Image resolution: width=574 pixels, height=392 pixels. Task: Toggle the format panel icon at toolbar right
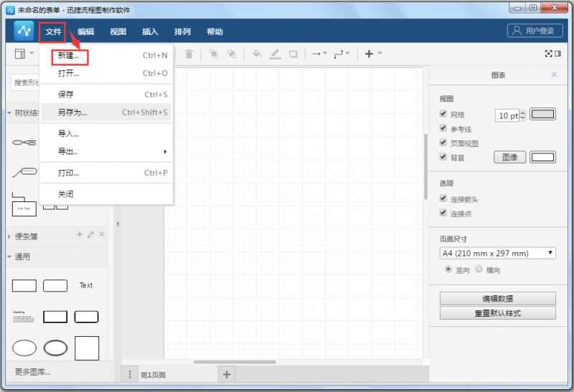[x=557, y=54]
